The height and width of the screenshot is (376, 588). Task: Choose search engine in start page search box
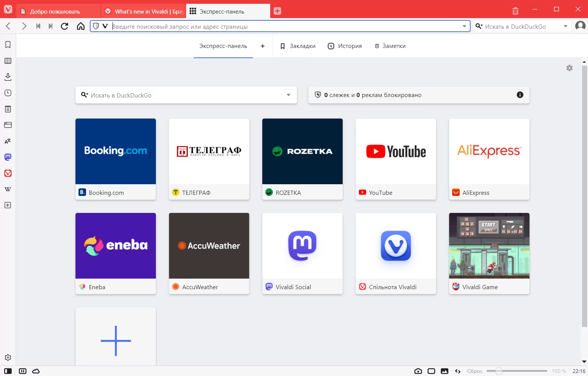tap(85, 95)
